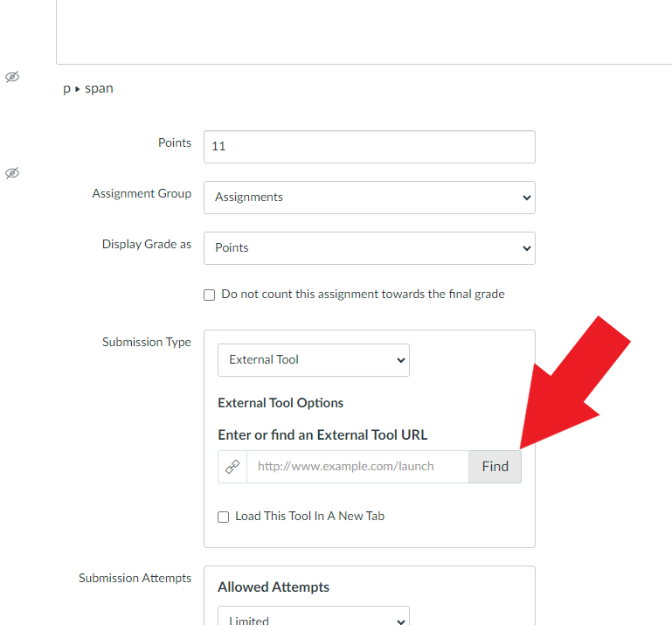Enable 'Do not count this assignment' checkbox
The height and width of the screenshot is (625, 672).
coord(210,295)
